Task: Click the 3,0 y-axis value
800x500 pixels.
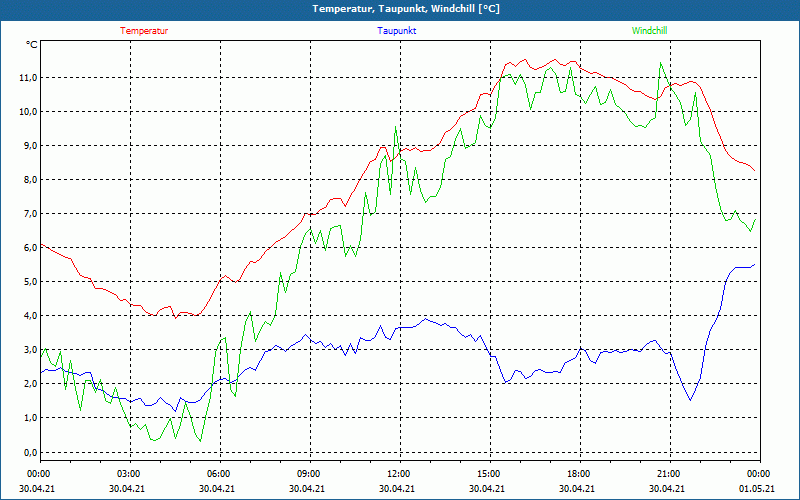Action: (x=30, y=350)
